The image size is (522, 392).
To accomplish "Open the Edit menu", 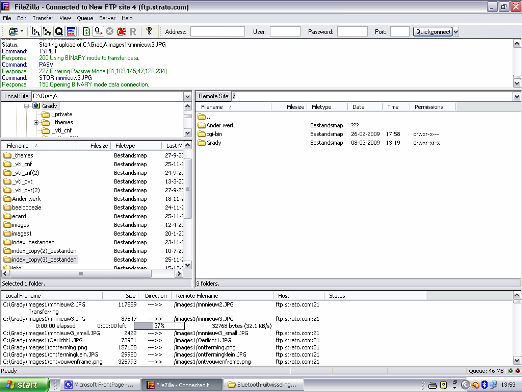I will (22, 18).
